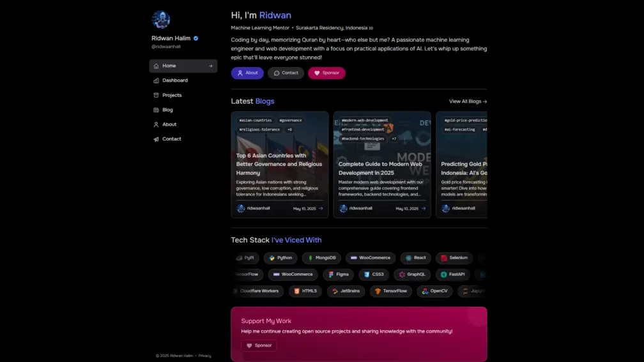Image resolution: width=644 pixels, height=362 pixels.
Task: Click the #backend-technologies tag
Action: [363, 139]
